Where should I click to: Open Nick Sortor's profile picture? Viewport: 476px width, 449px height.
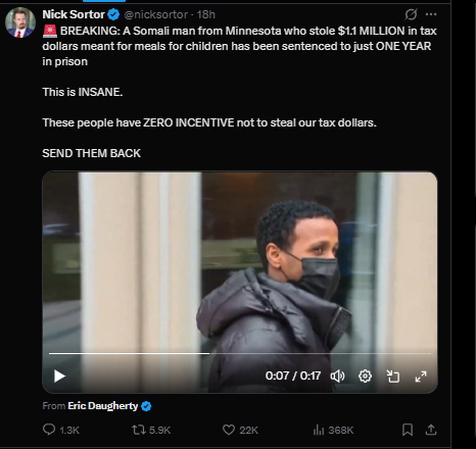click(20, 22)
